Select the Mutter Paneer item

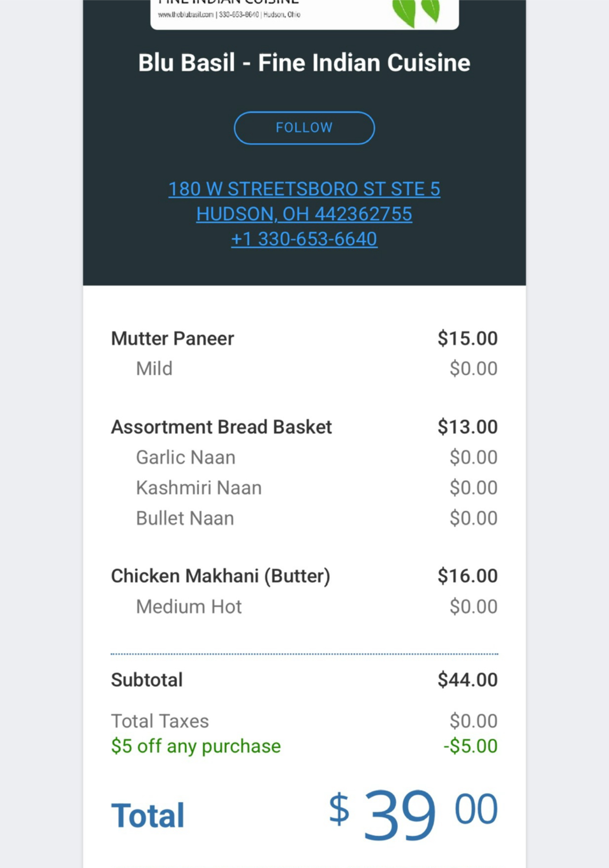[x=173, y=339]
